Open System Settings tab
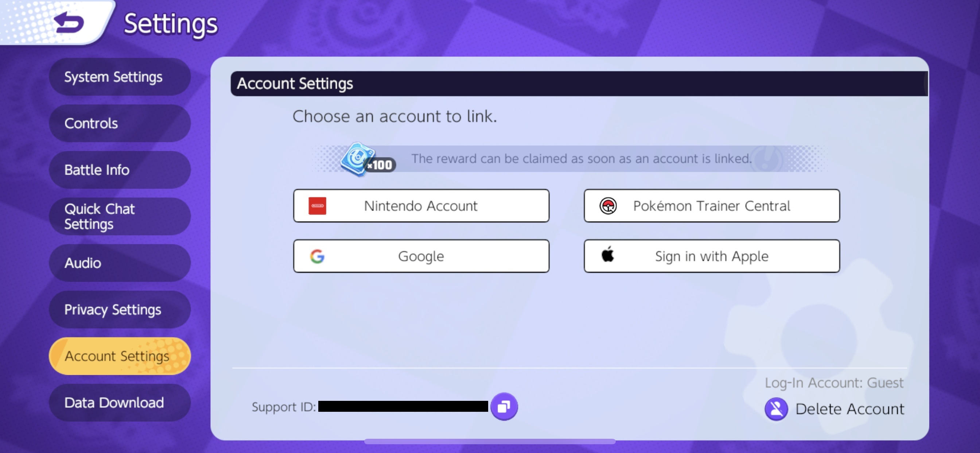The image size is (980, 453). tap(120, 77)
